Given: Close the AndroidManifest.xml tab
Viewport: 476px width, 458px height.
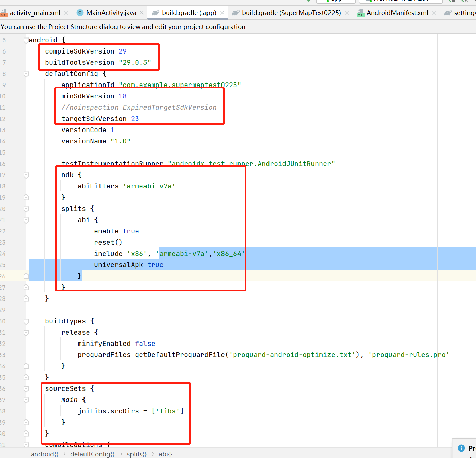Looking at the screenshot, I should point(434,13).
